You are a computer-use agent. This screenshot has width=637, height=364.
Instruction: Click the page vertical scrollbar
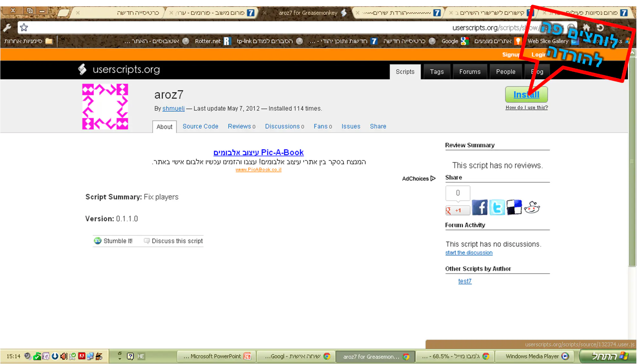point(632,159)
